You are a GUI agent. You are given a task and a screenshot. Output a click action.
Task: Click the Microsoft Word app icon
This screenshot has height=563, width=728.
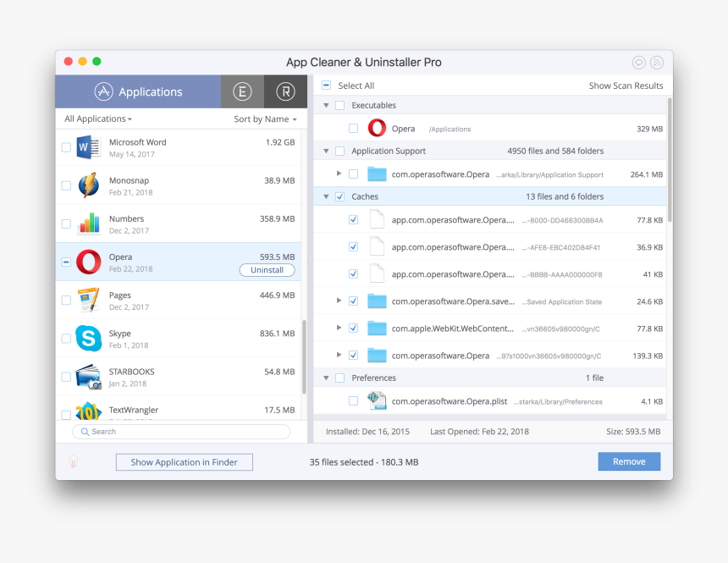[x=88, y=147]
